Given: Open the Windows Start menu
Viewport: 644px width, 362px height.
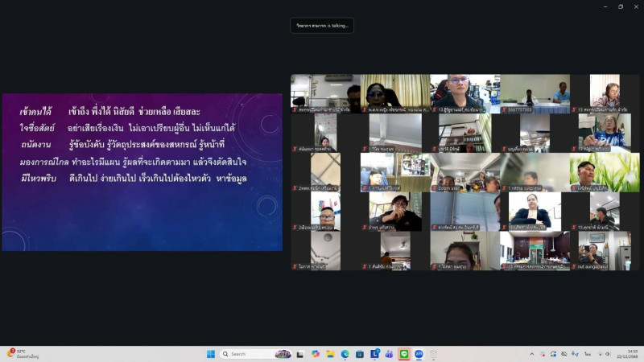Looking at the screenshot, I should click(211, 354).
